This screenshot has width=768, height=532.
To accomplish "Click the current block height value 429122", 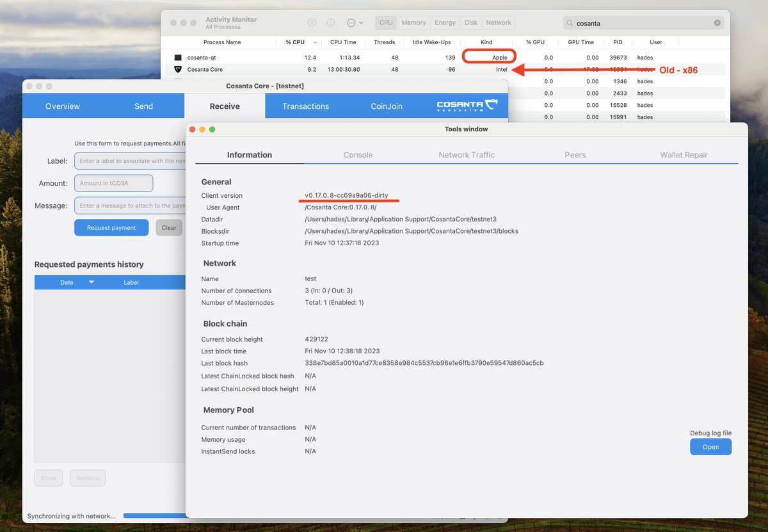I will [x=316, y=339].
